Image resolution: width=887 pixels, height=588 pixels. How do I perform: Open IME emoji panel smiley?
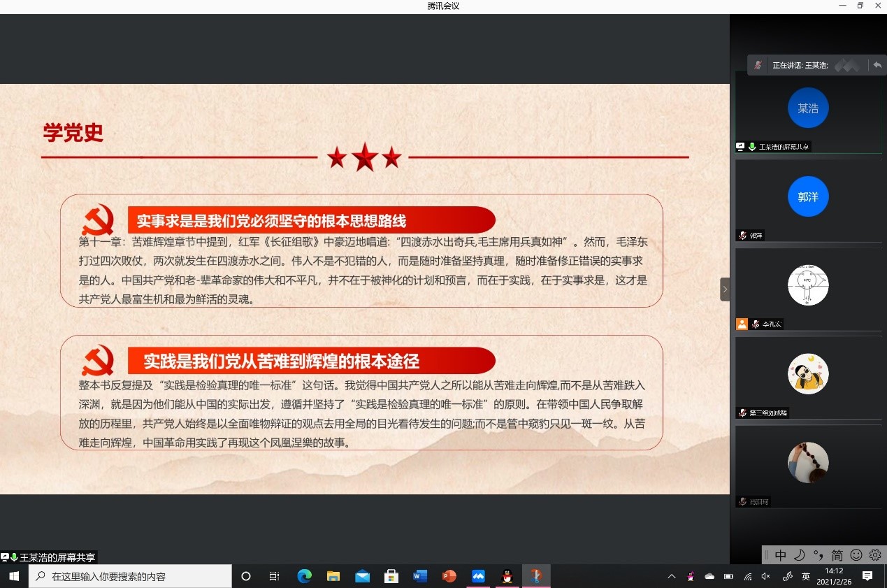point(856,555)
